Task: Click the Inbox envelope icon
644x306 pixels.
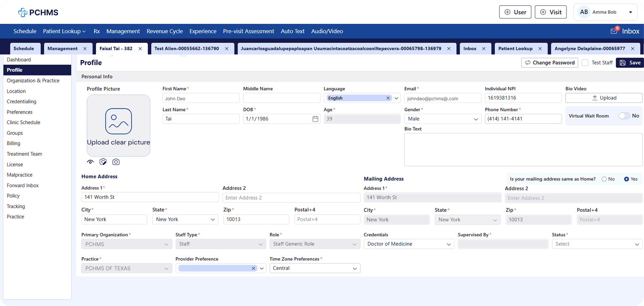Action: (614, 31)
